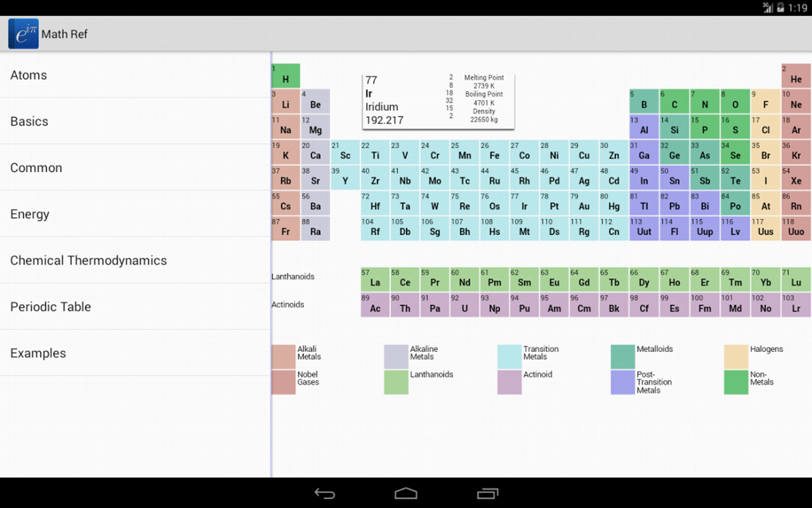812x508 pixels.
Task: Tap the Gold (Au) element cell
Action: [x=584, y=203]
